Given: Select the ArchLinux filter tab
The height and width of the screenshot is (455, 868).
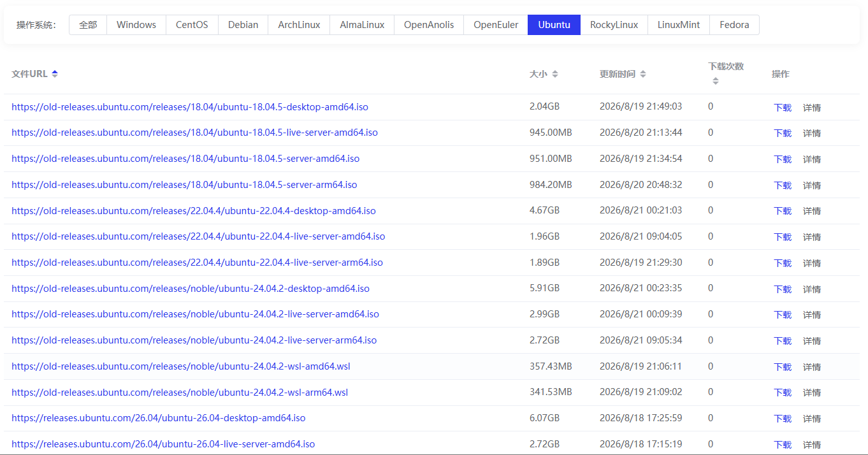Looking at the screenshot, I should click(x=299, y=25).
